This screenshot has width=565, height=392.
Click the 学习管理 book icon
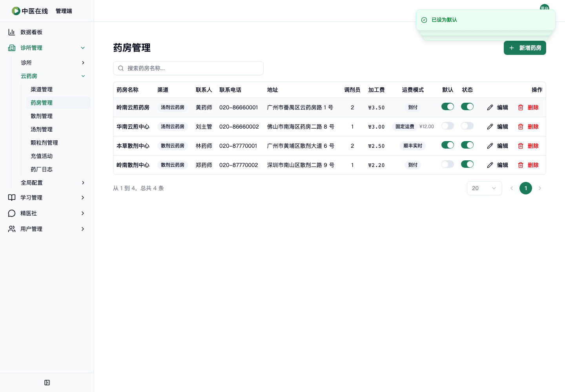point(12,198)
